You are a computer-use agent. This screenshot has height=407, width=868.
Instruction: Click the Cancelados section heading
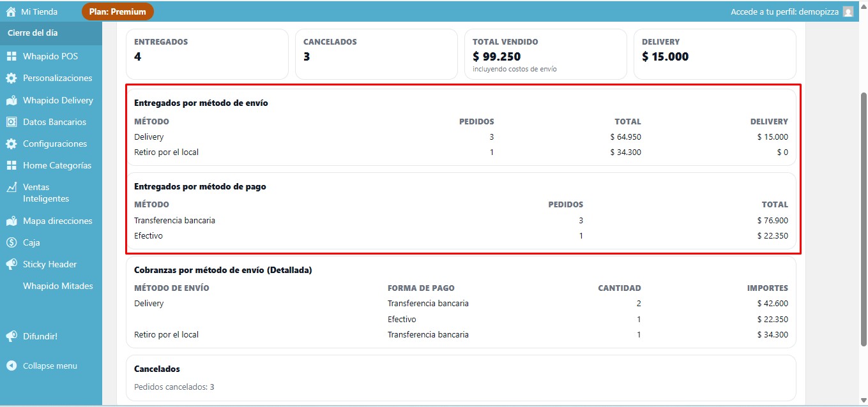pyautogui.click(x=157, y=369)
